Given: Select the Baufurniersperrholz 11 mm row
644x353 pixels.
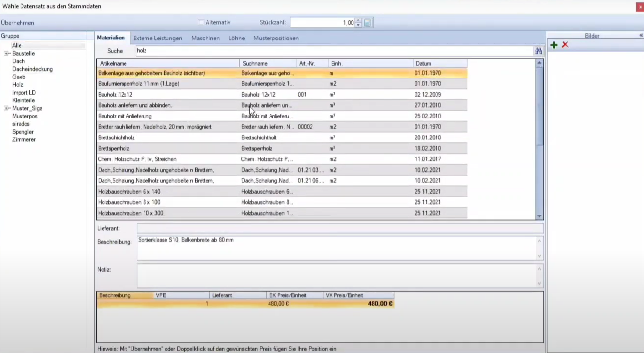Looking at the screenshot, I should (282, 84).
